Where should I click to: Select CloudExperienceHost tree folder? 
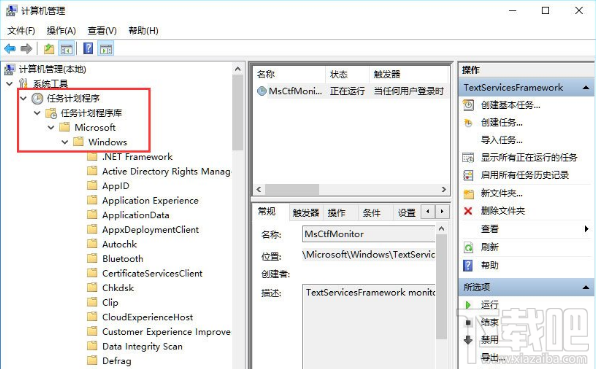click(147, 317)
